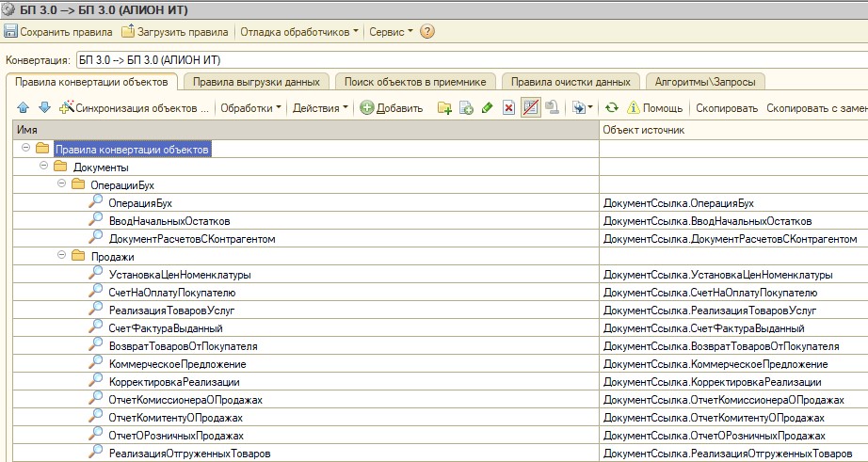Image resolution: width=868 pixels, height=462 pixels.
Task: Select the Продажи folder row
Action: 306,257
